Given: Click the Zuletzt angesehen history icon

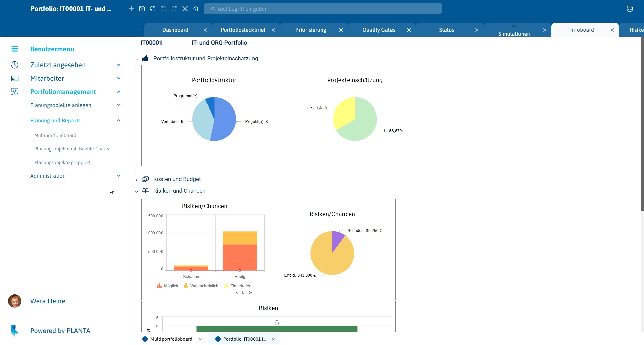Looking at the screenshot, I should tap(15, 65).
